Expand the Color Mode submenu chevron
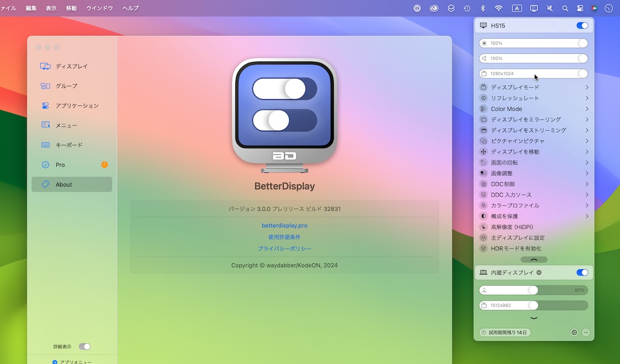620x364 pixels. pos(587,109)
